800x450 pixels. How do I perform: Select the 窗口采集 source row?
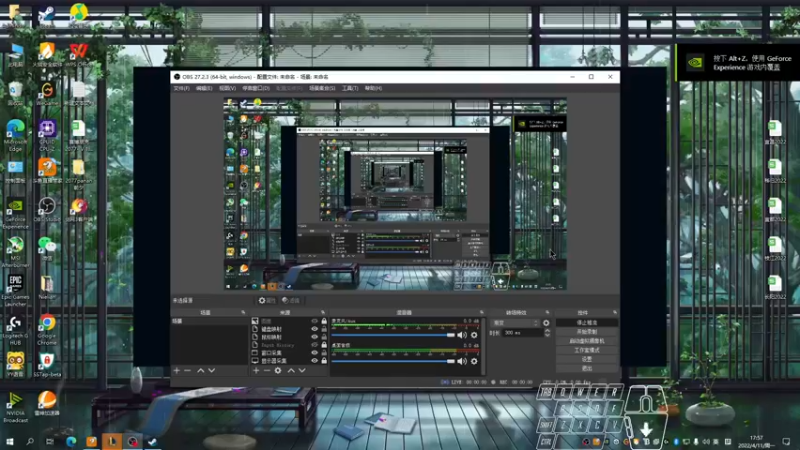(289, 353)
